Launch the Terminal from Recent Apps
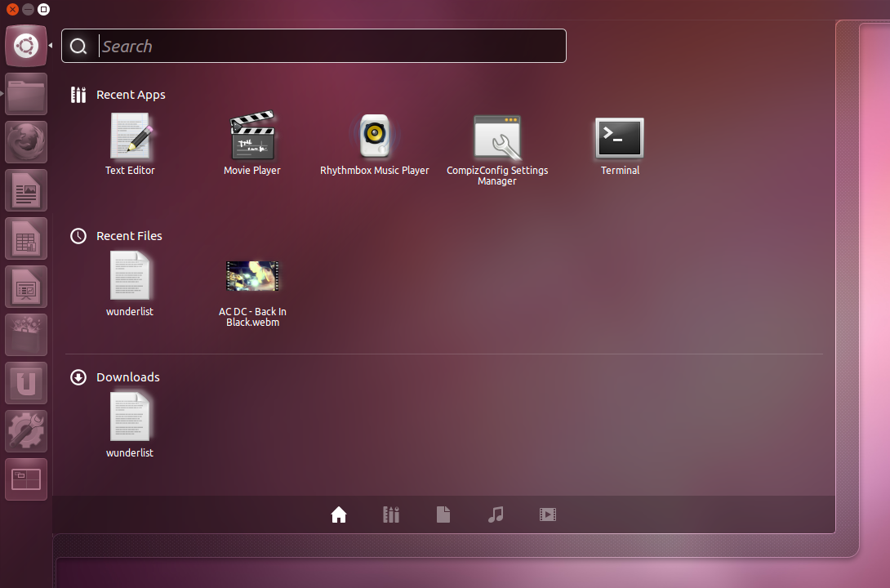Screen dimensions: 890x588 click(620, 136)
